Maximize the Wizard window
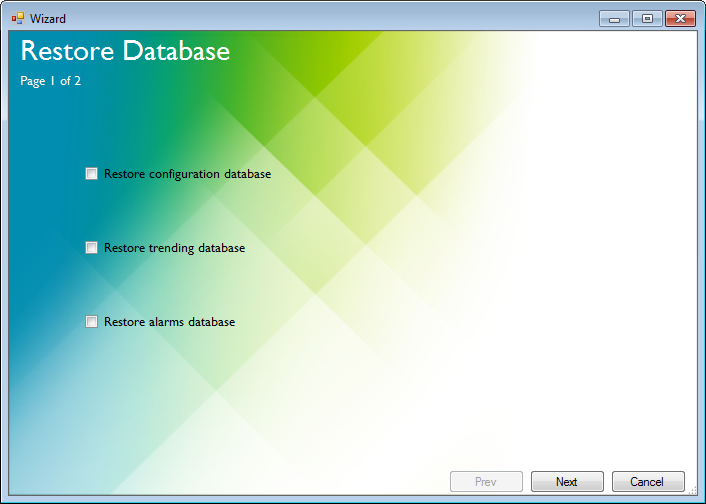706x504 pixels. click(647, 19)
